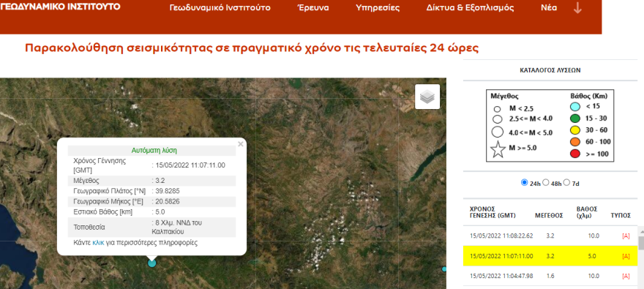Click magnitude 1.6 in the catalog table
This screenshot has height=289, width=644.
[x=551, y=277]
